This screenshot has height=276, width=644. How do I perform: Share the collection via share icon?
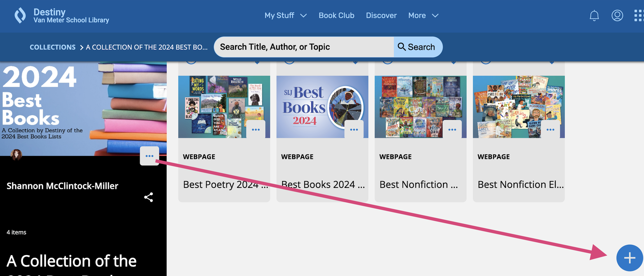tap(148, 197)
